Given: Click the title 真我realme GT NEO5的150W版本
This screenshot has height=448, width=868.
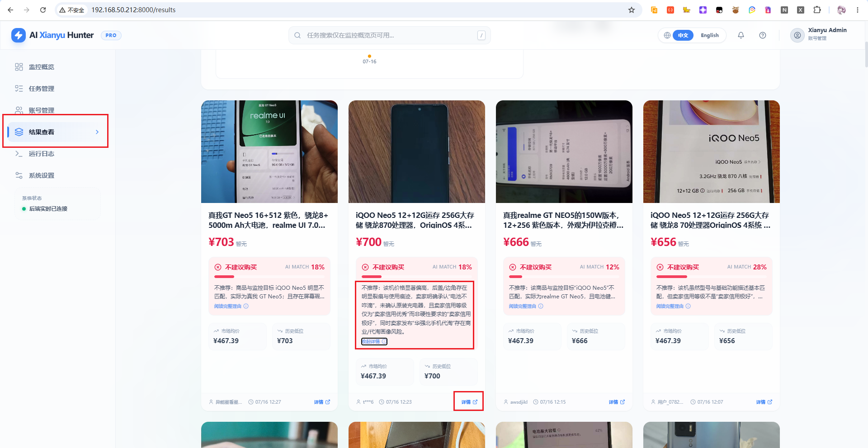Looking at the screenshot, I should (x=564, y=220).
